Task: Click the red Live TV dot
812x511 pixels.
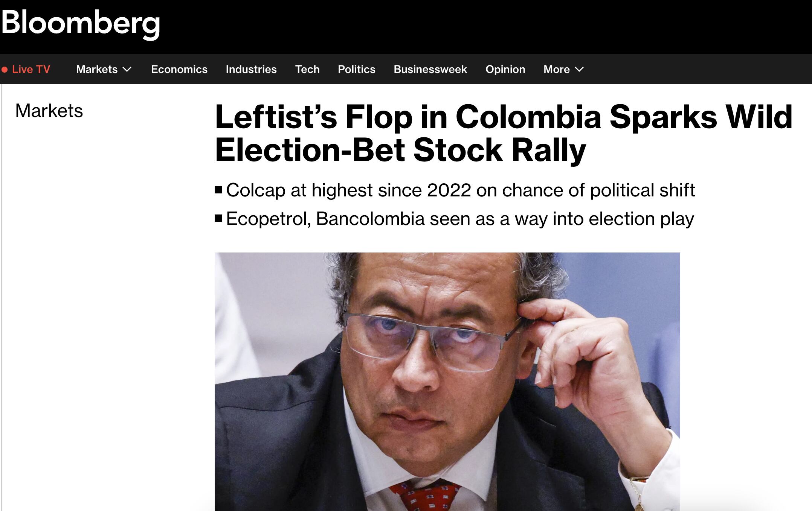Action: point(5,70)
